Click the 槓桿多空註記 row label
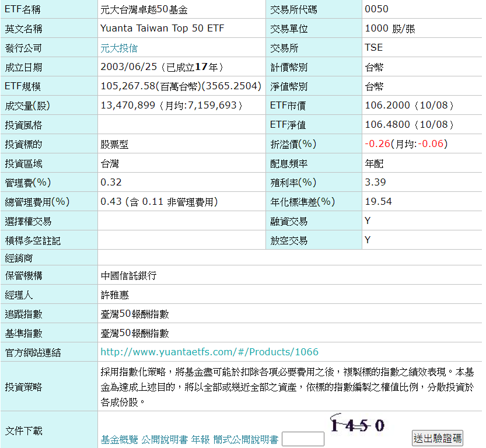 [33, 241]
